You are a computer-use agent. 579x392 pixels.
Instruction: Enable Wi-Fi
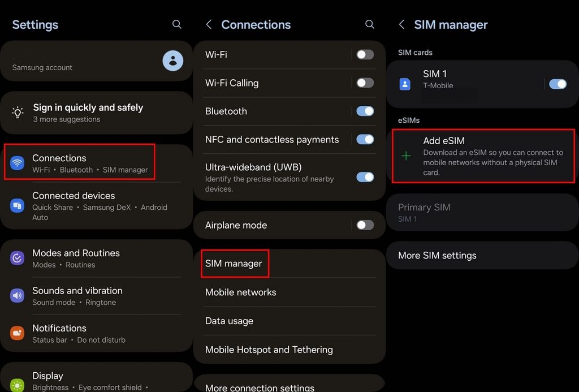click(365, 54)
